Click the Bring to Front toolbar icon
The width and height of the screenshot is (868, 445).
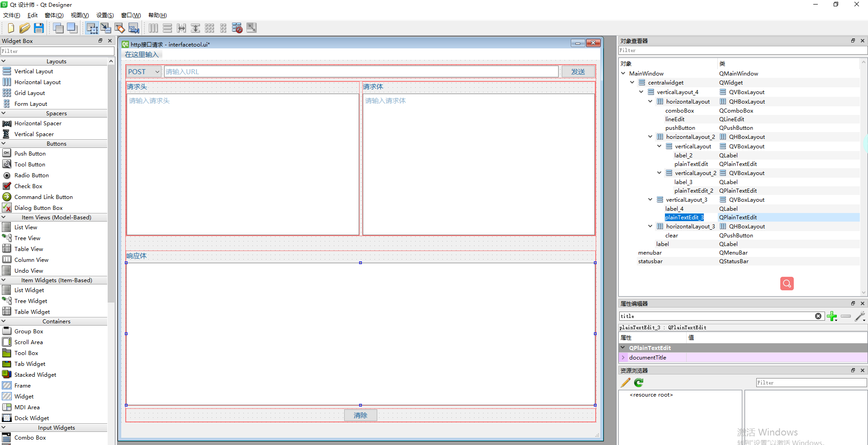(72, 28)
